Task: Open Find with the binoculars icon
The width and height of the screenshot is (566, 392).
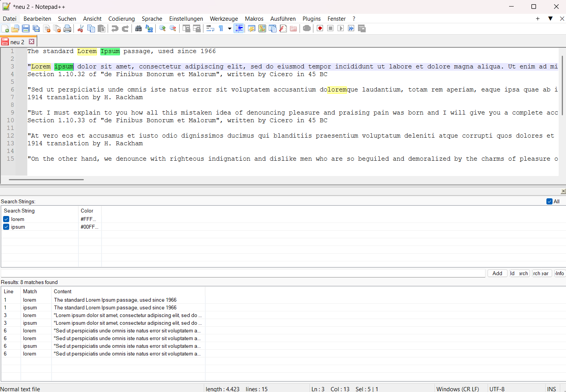Action: click(x=138, y=28)
